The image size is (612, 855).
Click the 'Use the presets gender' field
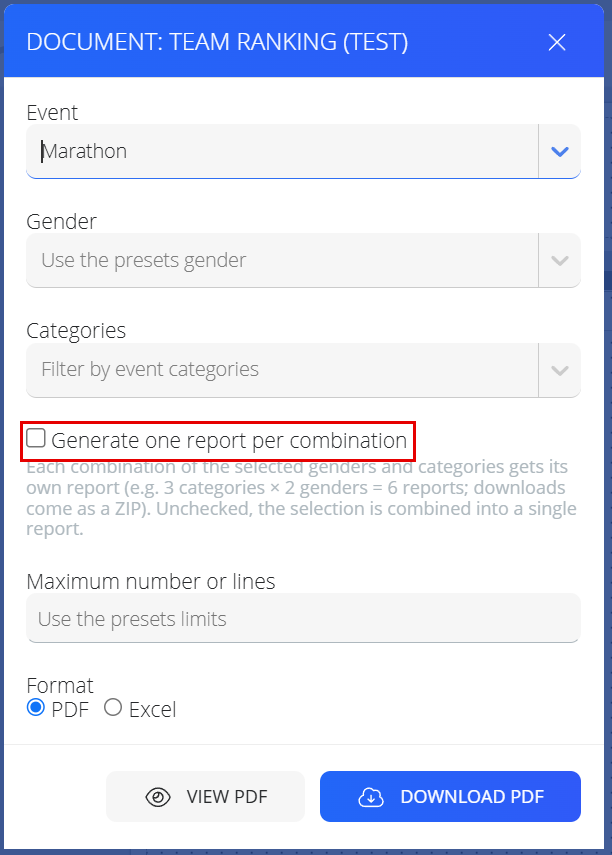pyautogui.click(x=282, y=260)
